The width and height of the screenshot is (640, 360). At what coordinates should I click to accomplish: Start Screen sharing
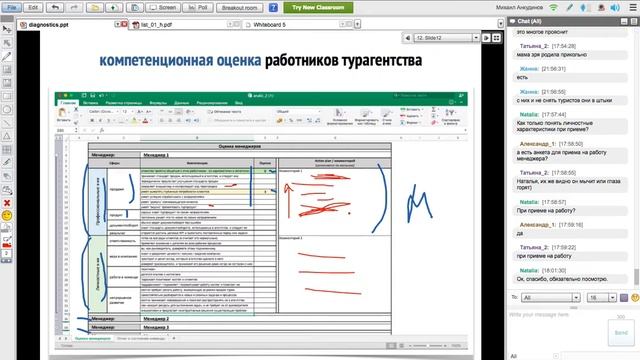click(163, 7)
